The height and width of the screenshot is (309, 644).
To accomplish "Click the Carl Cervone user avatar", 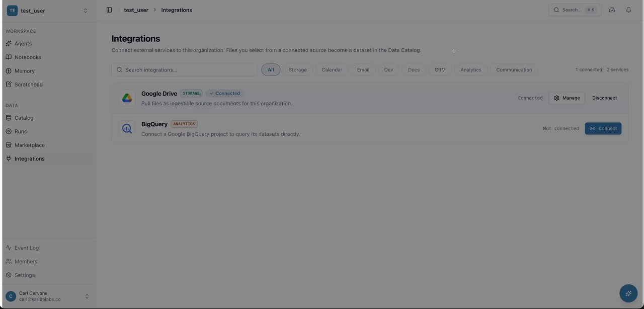I will 11,296.
